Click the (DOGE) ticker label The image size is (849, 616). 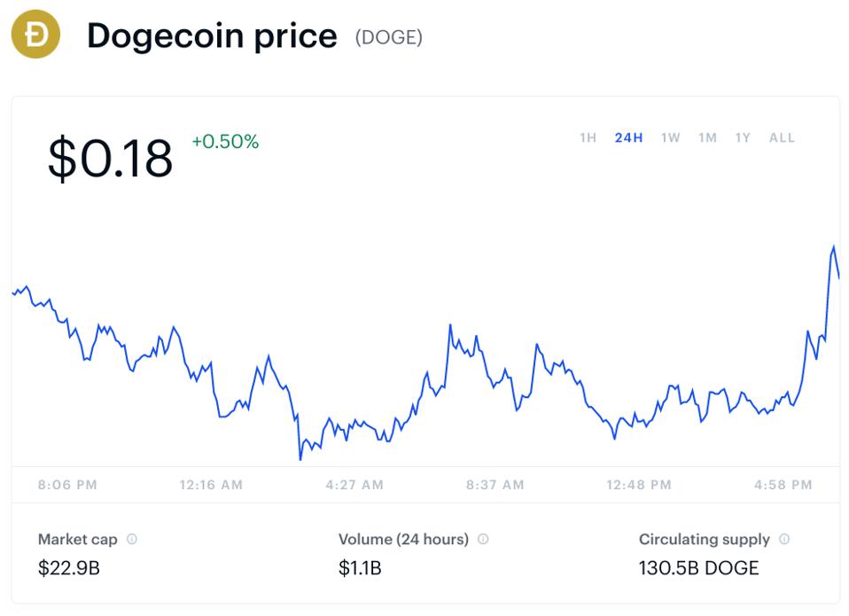(x=389, y=37)
